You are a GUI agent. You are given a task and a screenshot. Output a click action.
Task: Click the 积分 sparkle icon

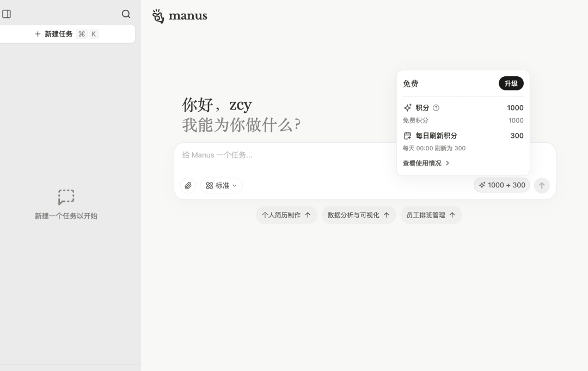408,108
